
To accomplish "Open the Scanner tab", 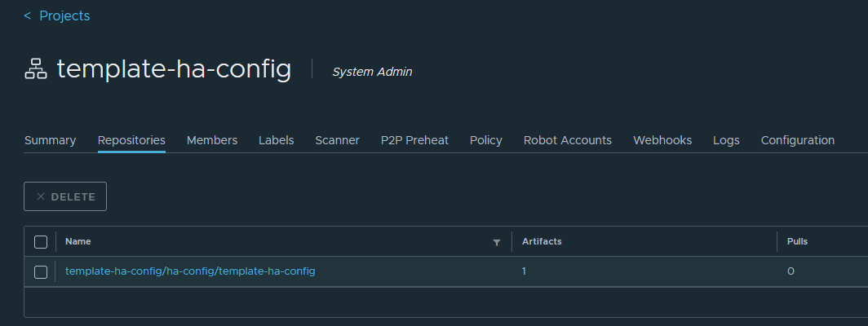I will coord(337,140).
